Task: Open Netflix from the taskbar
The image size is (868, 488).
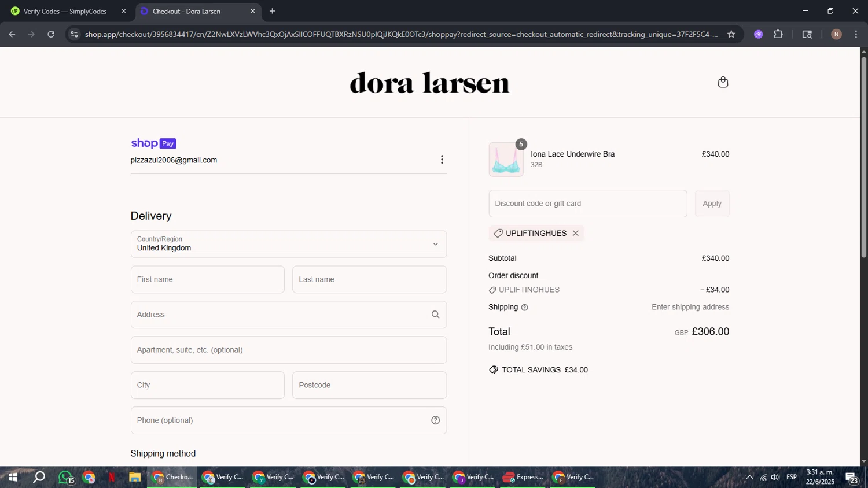Action: pos(111,478)
